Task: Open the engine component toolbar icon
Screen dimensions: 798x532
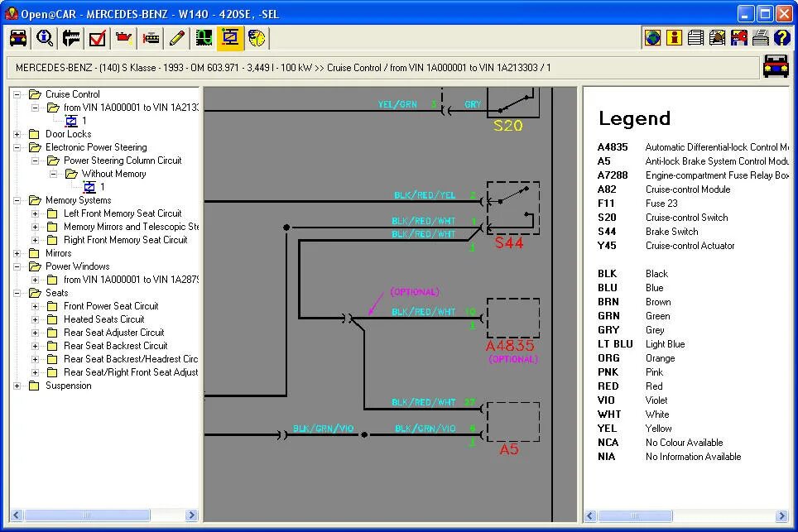Action: point(151,38)
